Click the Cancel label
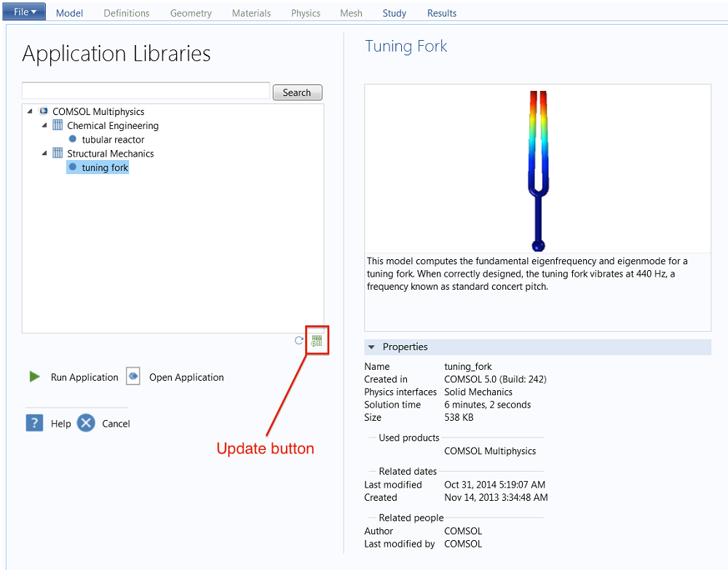 tap(116, 424)
